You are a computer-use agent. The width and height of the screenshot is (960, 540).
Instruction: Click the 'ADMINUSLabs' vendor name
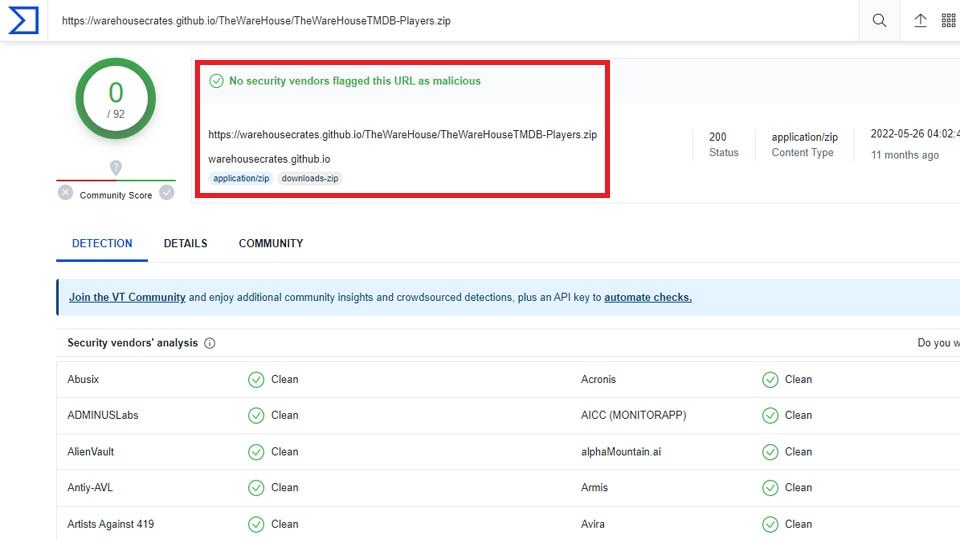[x=103, y=415]
